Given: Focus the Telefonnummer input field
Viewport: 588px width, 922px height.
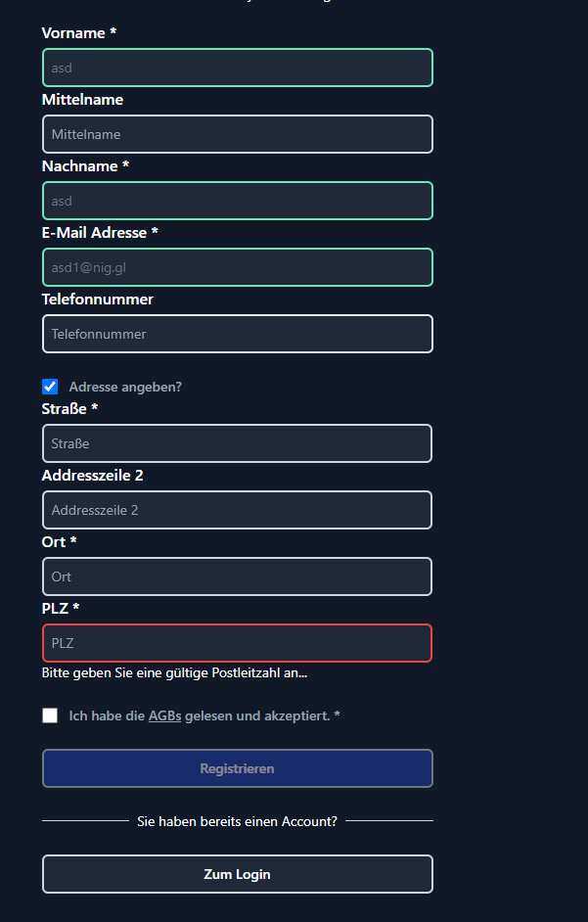Looking at the screenshot, I should [237, 334].
